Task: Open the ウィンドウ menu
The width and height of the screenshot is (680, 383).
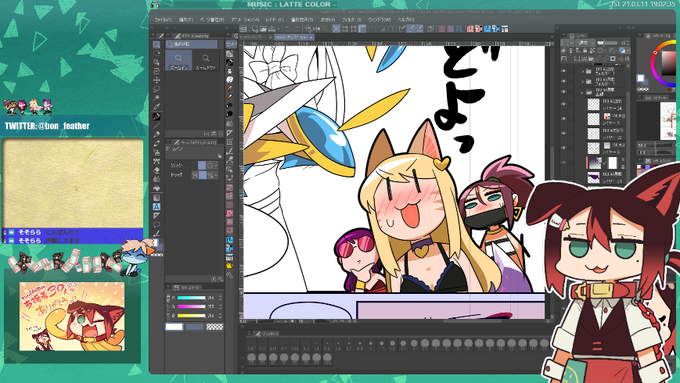Action: coord(379,20)
